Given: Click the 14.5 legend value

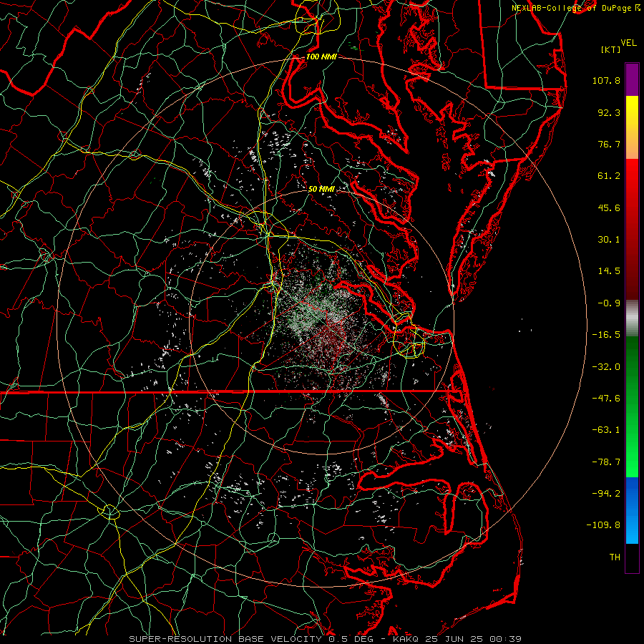Looking at the screenshot, I should 609,271.
